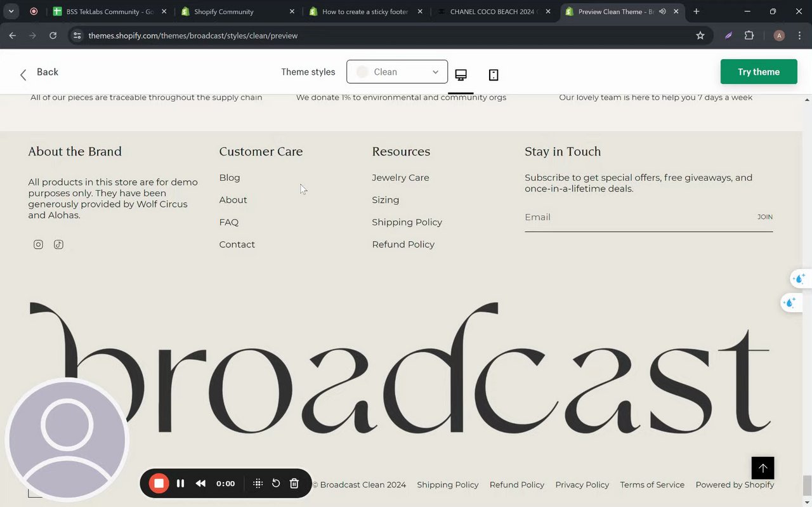This screenshot has width=812, height=507.
Task: Click lower floating droplet widget
Action: (790, 303)
